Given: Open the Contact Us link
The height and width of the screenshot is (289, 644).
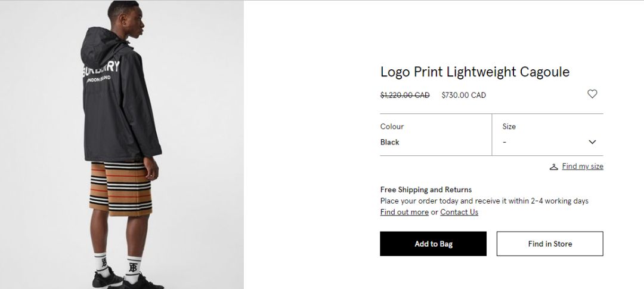Looking at the screenshot, I should click(x=459, y=212).
